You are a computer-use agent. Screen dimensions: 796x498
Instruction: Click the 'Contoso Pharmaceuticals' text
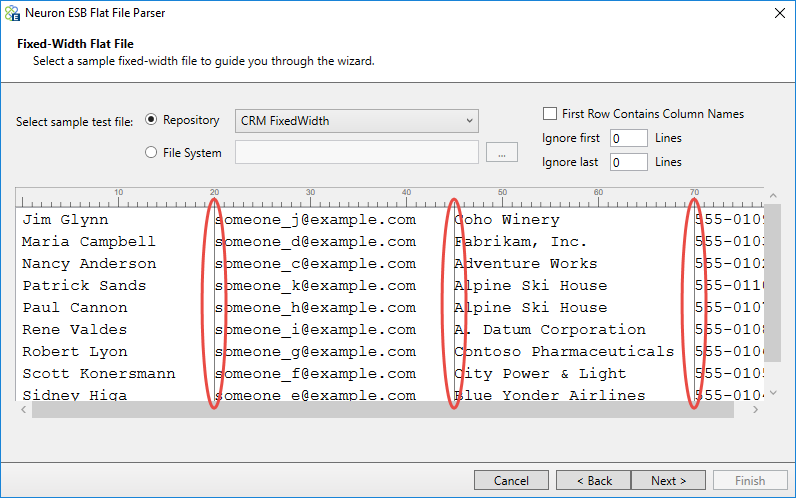(564, 351)
